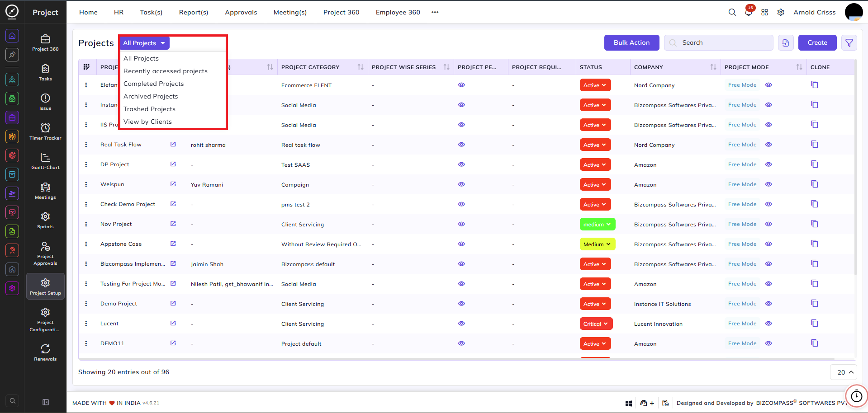Open Real Task Flow external link icon
Screen dimensions: 868x413
pos(173,145)
